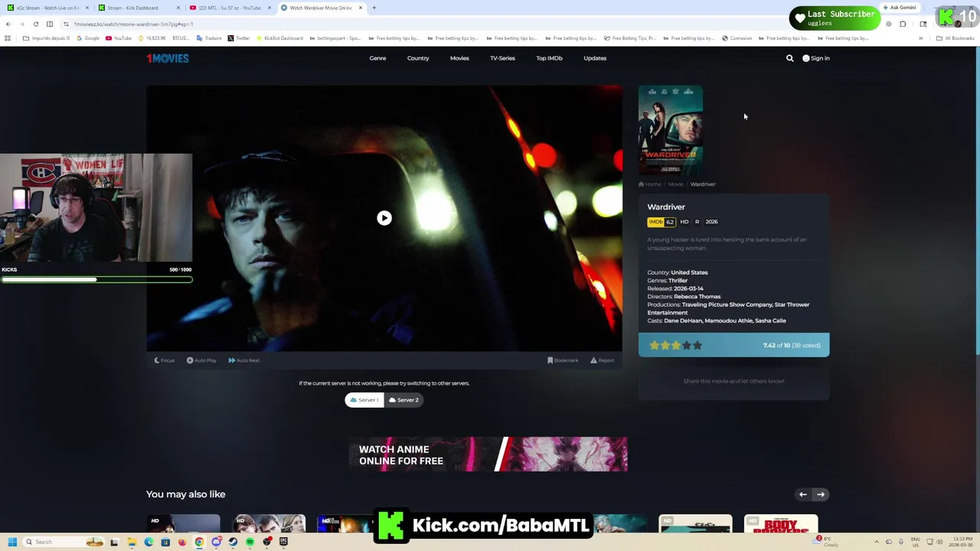
Task: Open the Movie breadcrumb link
Action: (x=675, y=184)
